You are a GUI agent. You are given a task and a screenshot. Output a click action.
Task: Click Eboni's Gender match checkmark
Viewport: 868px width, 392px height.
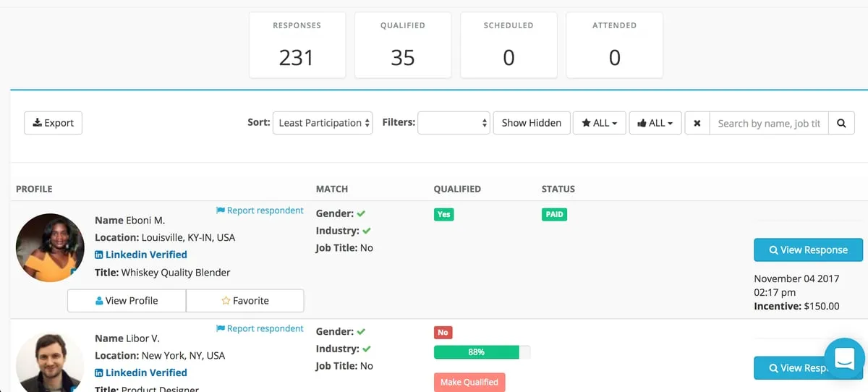click(361, 213)
